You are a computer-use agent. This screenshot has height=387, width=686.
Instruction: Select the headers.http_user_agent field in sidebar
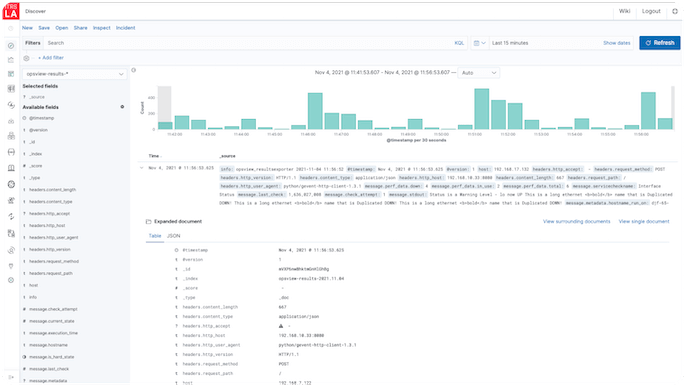click(54, 238)
